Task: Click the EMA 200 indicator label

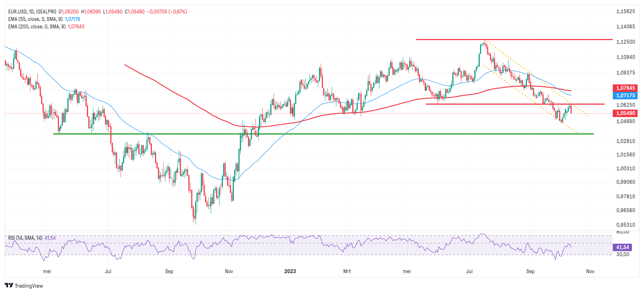Action: (37, 27)
